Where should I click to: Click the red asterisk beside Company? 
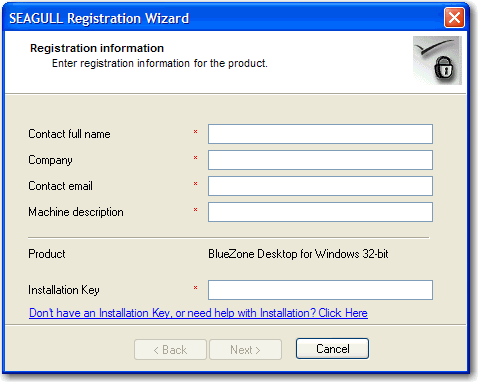pyautogui.click(x=195, y=158)
